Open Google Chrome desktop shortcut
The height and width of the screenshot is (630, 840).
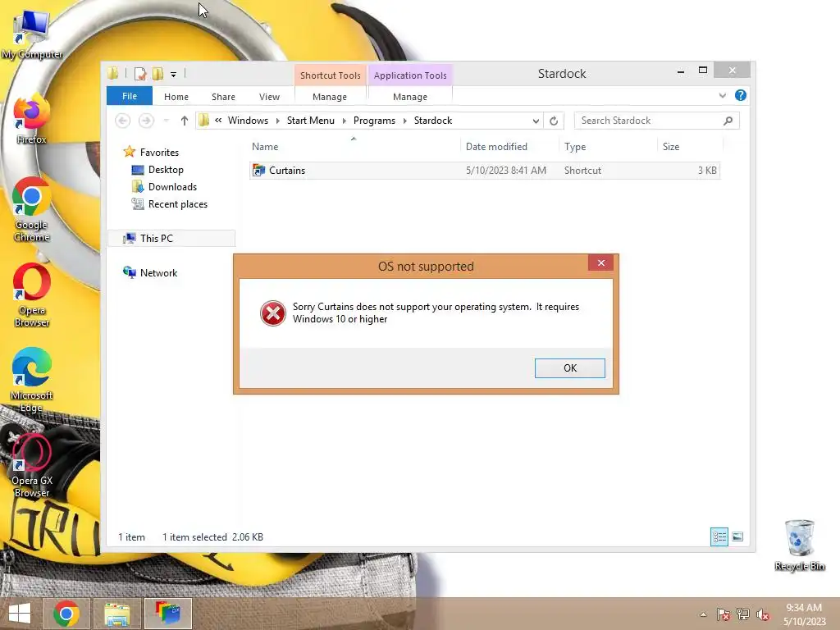32,209
